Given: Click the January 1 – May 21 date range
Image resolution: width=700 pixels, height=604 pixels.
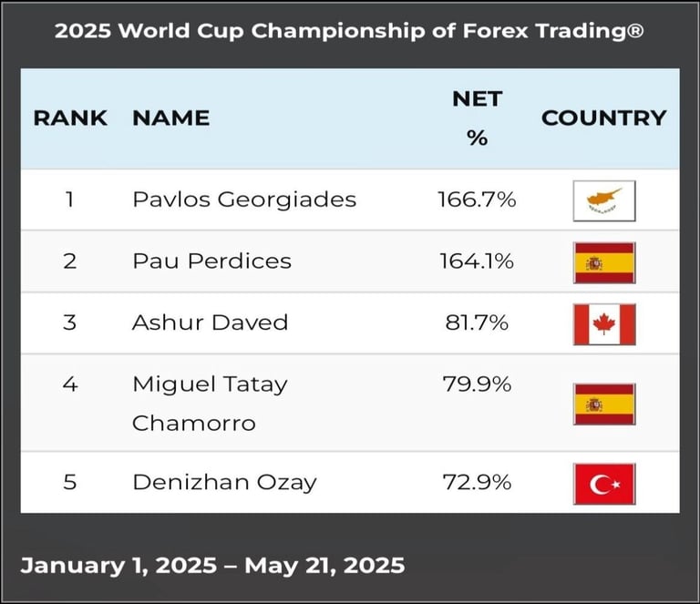Looking at the screenshot, I should click(x=212, y=565).
